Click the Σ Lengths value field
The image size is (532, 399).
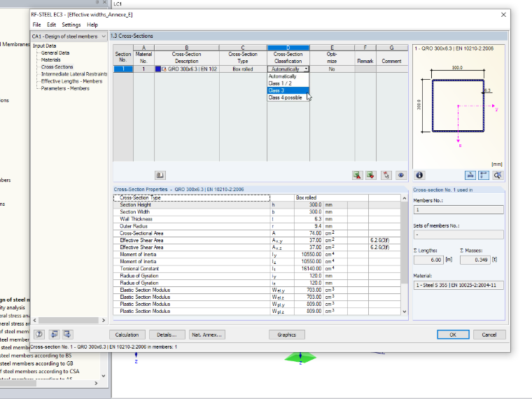(428, 260)
